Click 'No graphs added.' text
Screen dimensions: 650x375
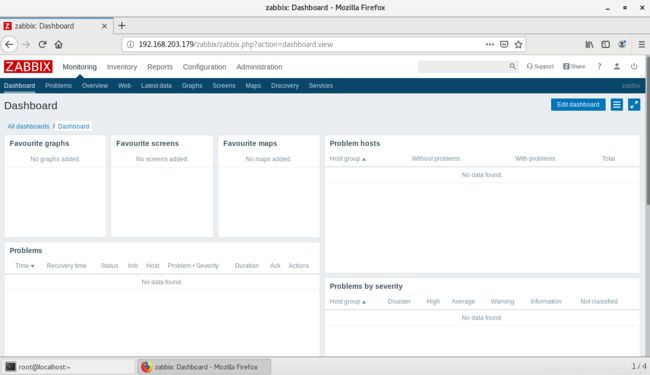pyautogui.click(x=55, y=159)
